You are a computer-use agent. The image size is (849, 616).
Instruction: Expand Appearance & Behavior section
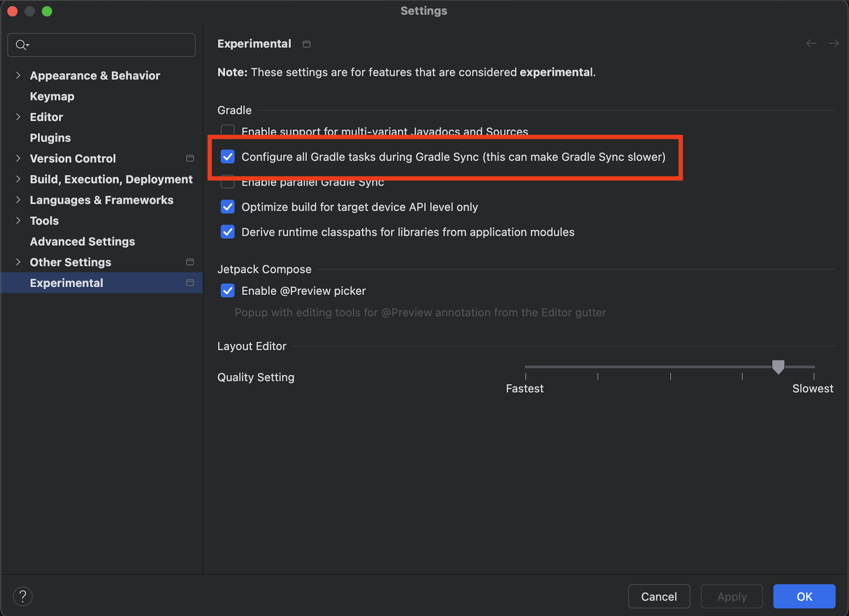click(18, 76)
